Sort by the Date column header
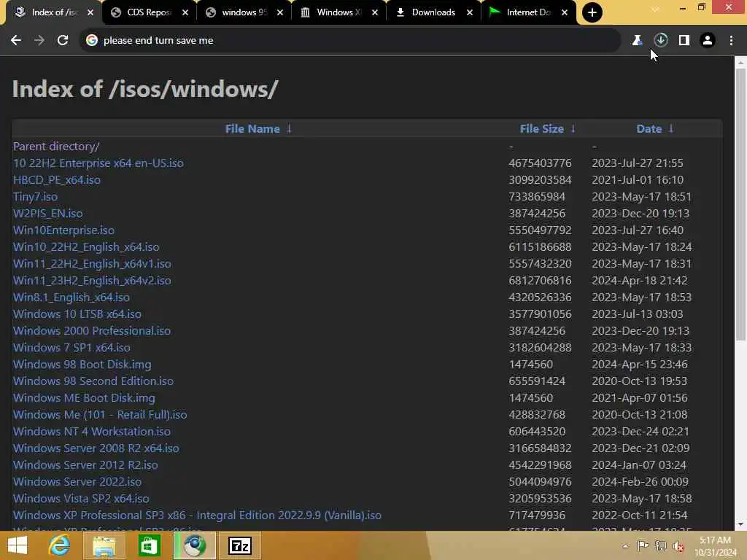Screen dimensions: 747x560 649,128
